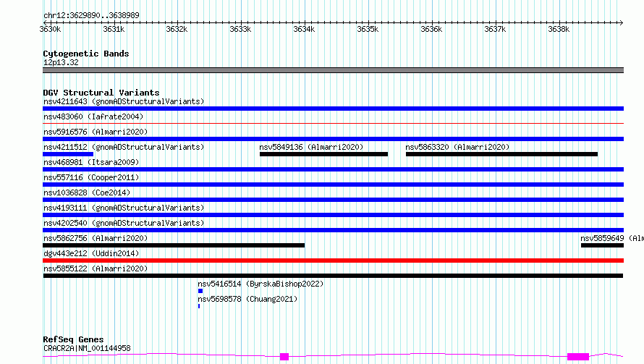Select blue bar under nsv4193111
The image size is (644, 364).
pyautogui.click(x=333, y=215)
